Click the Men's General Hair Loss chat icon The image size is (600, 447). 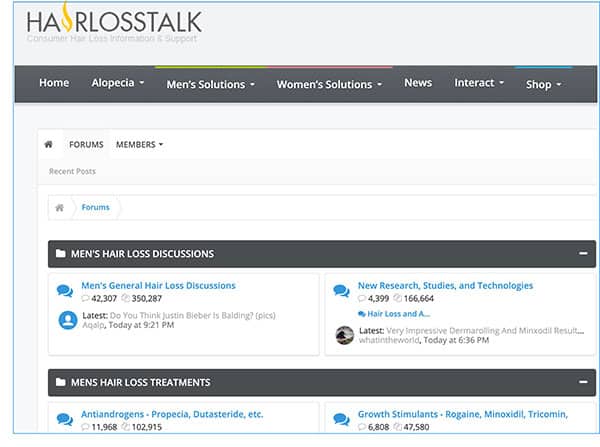(x=65, y=291)
